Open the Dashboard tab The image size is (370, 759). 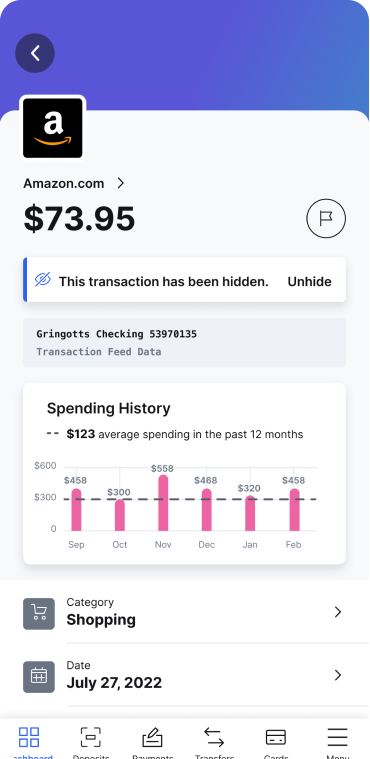(x=29, y=742)
